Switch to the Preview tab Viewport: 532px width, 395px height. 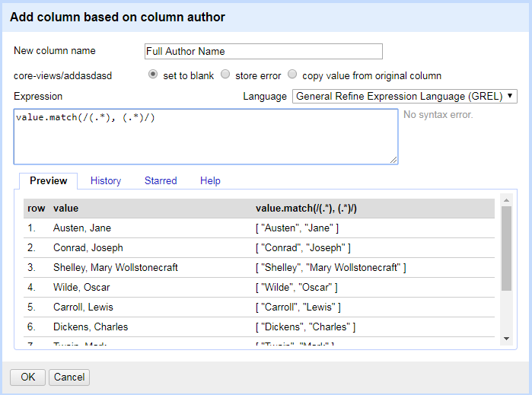(48, 180)
